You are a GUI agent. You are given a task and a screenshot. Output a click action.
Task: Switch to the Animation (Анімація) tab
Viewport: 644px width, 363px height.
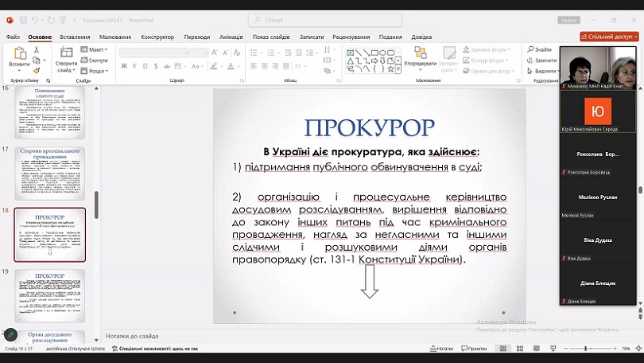click(231, 37)
